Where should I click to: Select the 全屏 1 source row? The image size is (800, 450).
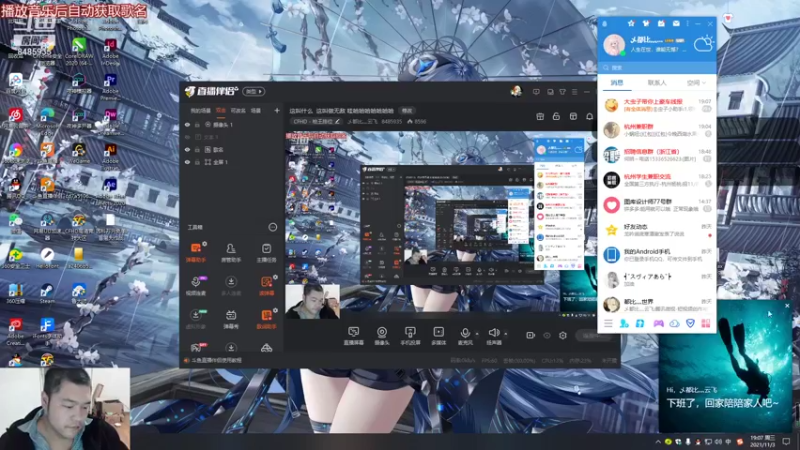tap(232, 162)
